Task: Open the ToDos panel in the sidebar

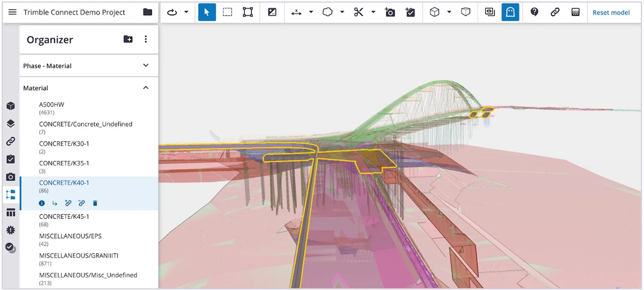Action: pyautogui.click(x=11, y=159)
